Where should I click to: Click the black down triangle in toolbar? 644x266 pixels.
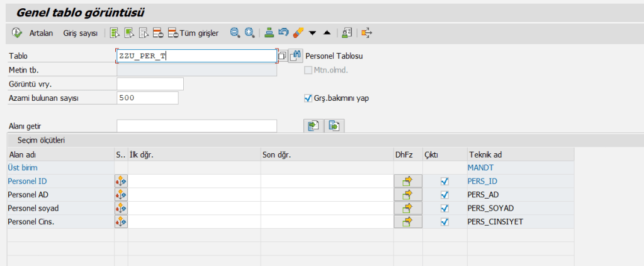tap(312, 33)
